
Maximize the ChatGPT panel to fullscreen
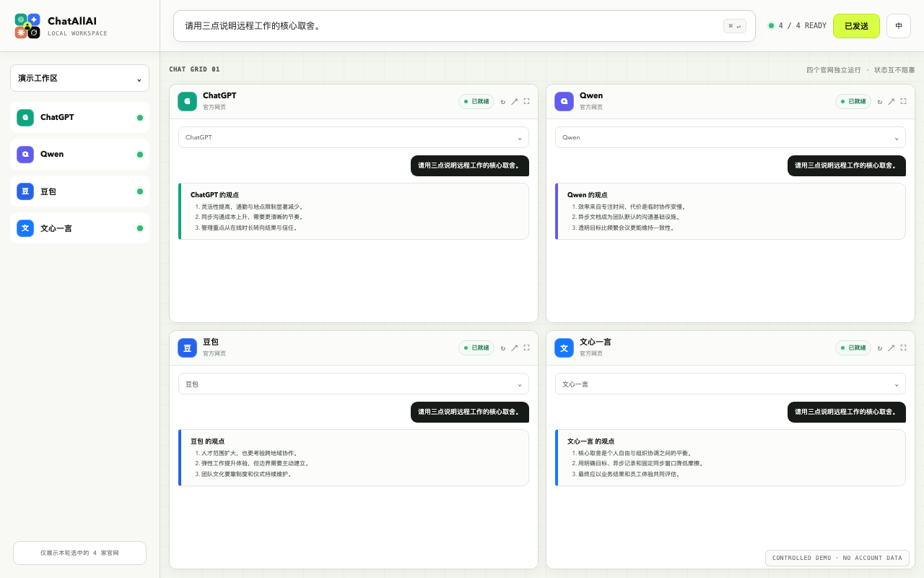pos(526,102)
